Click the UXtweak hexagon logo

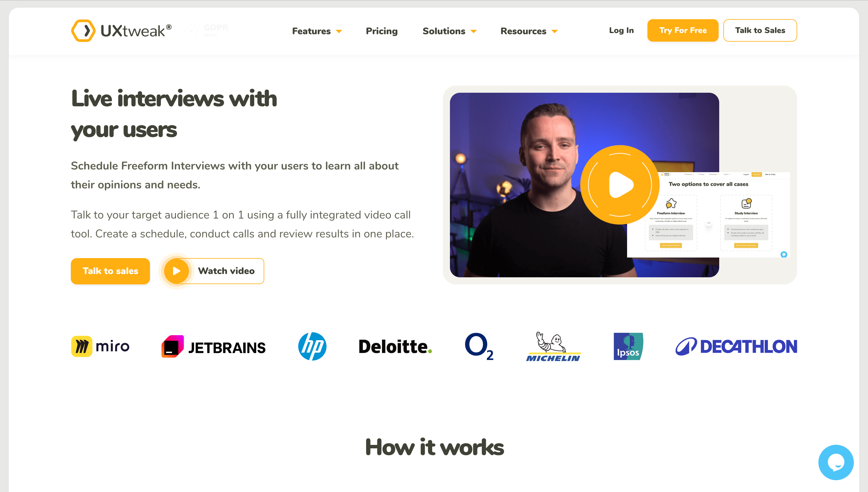coord(83,31)
